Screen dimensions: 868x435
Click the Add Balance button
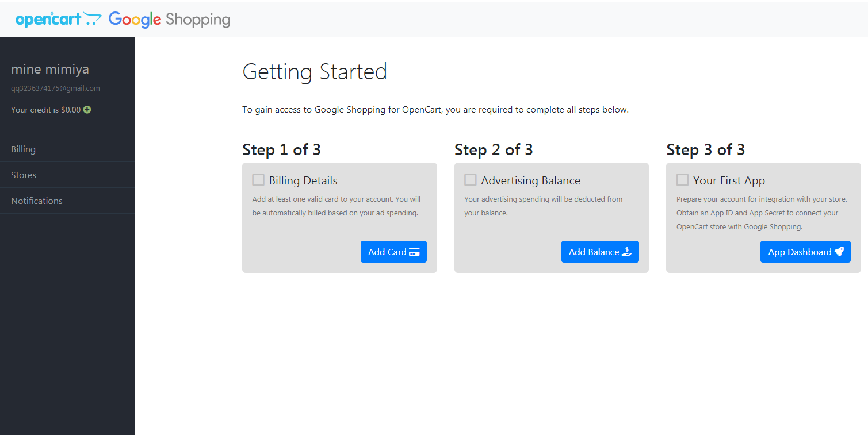[x=600, y=252]
